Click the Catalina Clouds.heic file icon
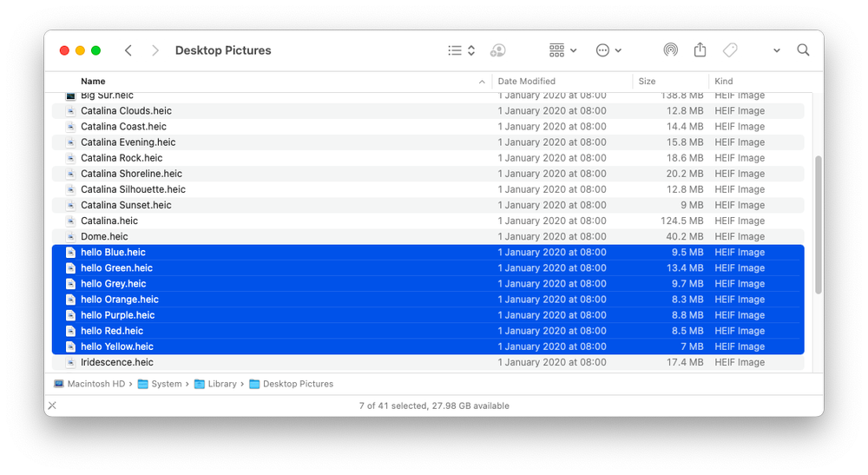The height and width of the screenshot is (475, 868). pyautogui.click(x=70, y=111)
